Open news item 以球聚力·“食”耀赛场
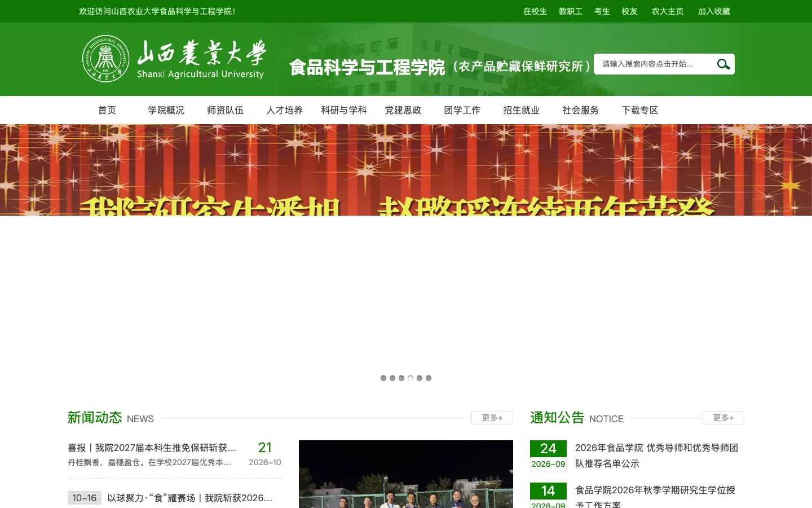This screenshot has height=508, width=812. click(x=190, y=498)
